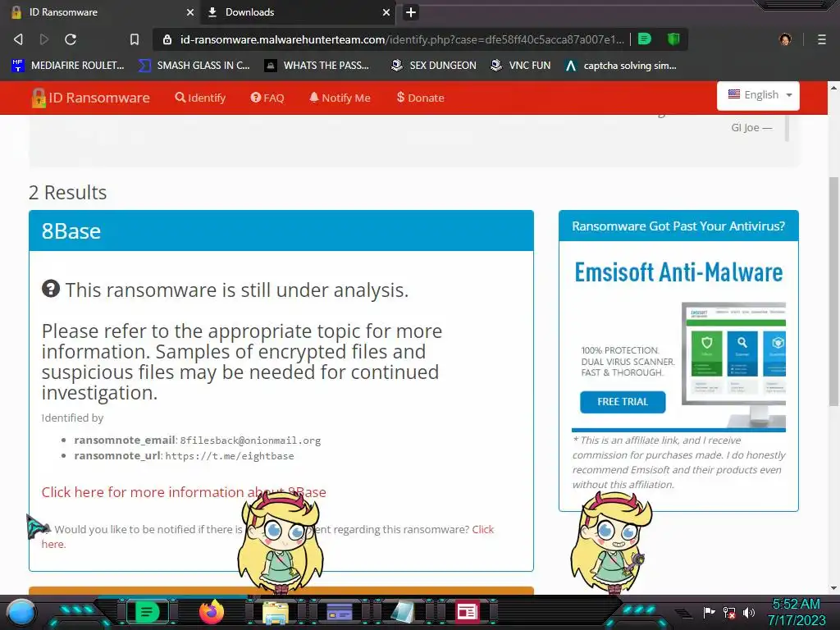
Task: Open the WHATS THE PASS... bookmark
Action: 317,66
